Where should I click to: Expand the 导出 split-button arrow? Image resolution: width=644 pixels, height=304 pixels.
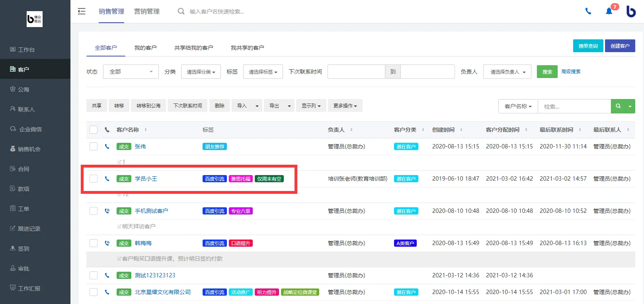point(289,106)
